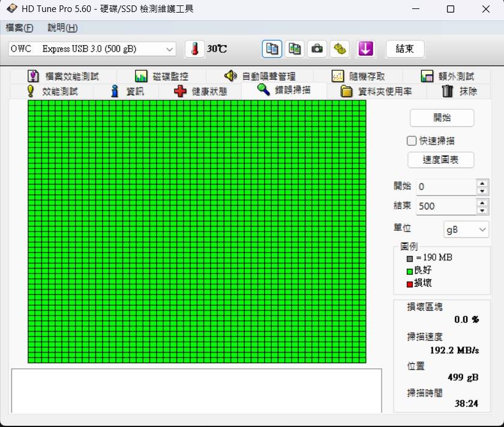Image resolution: width=504 pixels, height=427 pixels.
Task: Open the 檔案(F) menu
Action: click(20, 28)
